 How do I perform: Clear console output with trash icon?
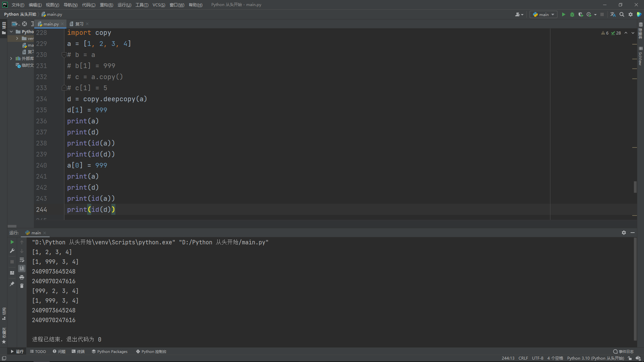coord(22,286)
